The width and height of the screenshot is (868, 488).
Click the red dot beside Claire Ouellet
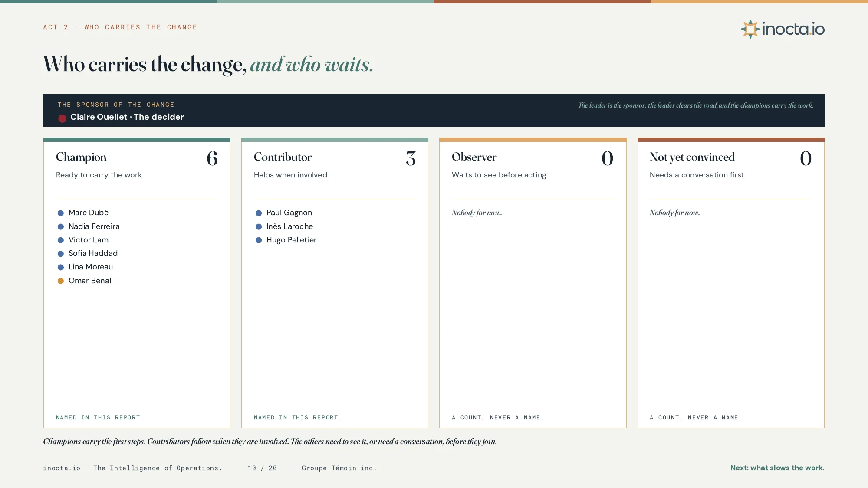pyautogui.click(x=62, y=118)
